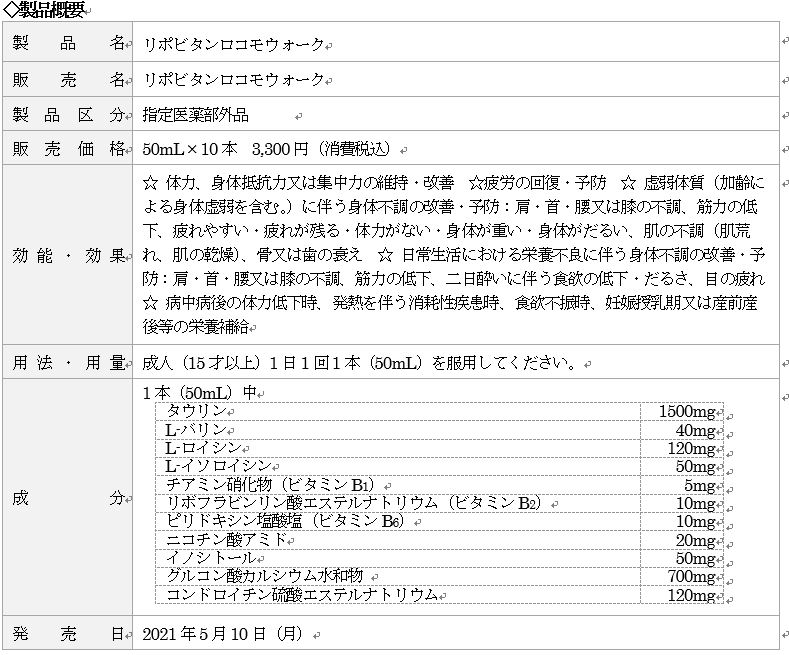Click the ingredient イノシトール
The width and height of the screenshot is (789, 655).
pos(211,558)
